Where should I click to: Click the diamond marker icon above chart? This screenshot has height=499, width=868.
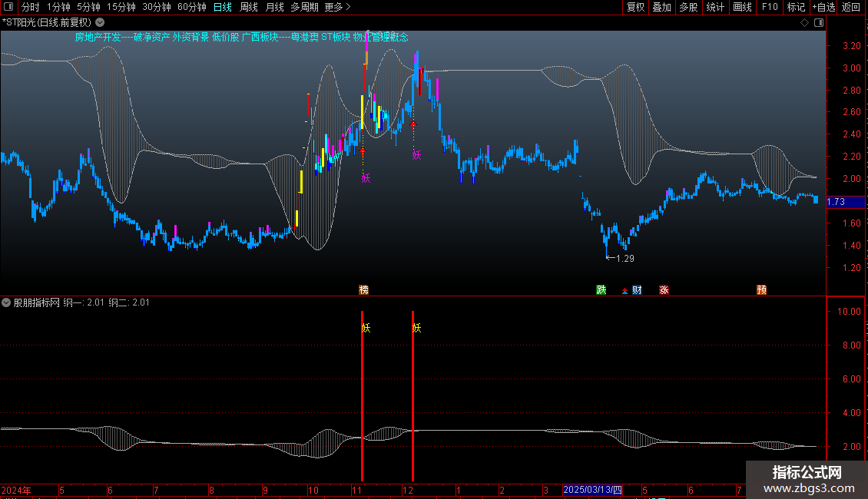pyautogui.click(x=805, y=23)
